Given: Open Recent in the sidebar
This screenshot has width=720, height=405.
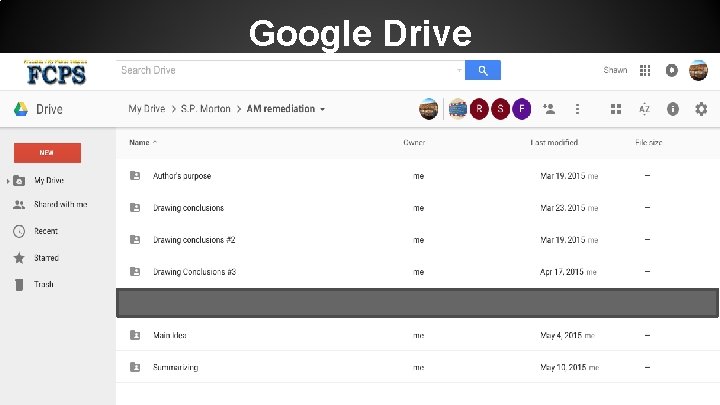Looking at the screenshot, I should [x=46, y=231].
